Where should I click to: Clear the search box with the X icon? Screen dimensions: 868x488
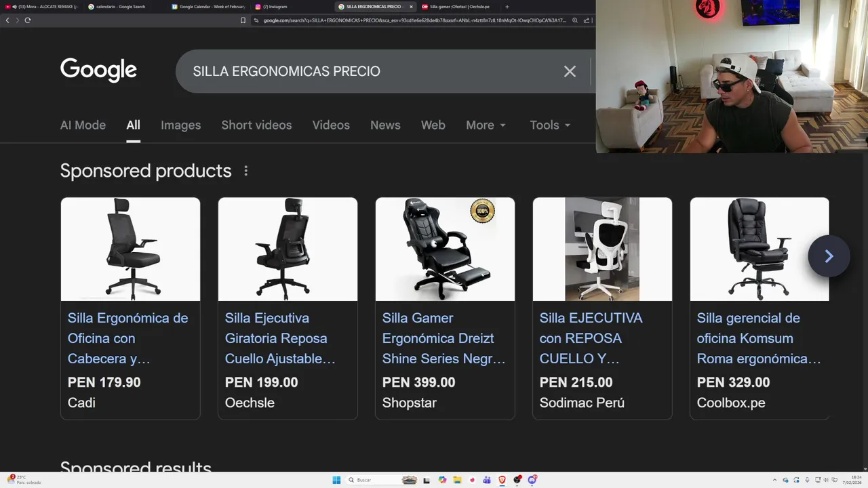coord(570,71)
